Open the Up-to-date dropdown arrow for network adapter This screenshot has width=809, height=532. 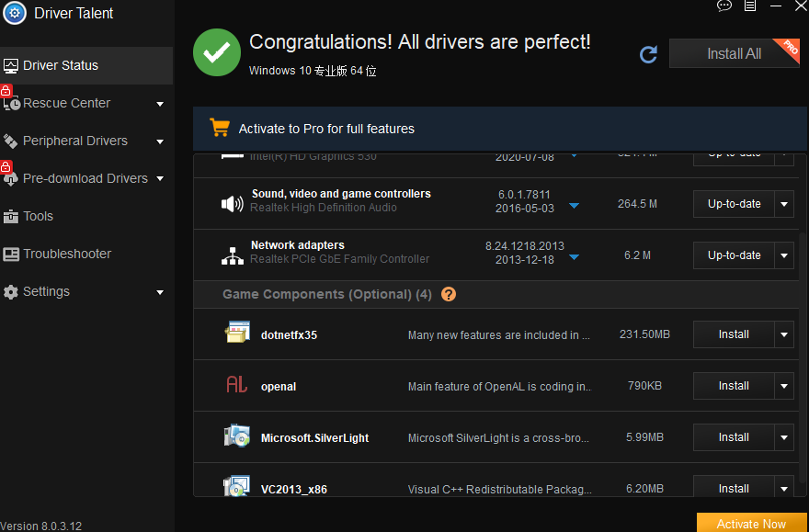point(783,255)
